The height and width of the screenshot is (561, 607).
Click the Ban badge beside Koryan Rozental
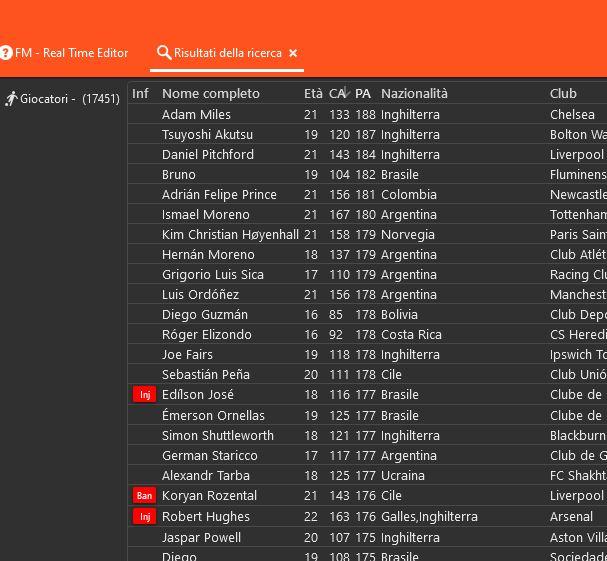144,495
